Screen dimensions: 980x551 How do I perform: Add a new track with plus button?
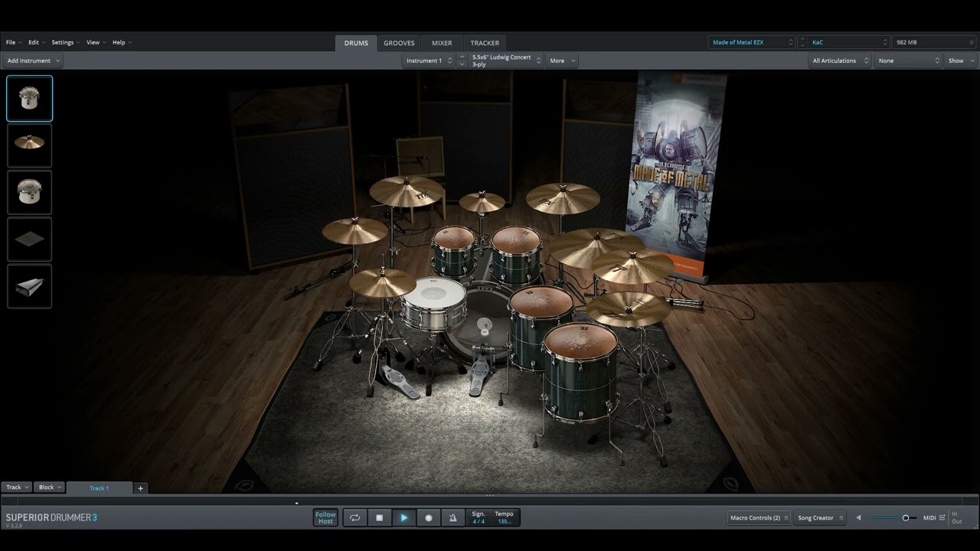pos(140,488)
